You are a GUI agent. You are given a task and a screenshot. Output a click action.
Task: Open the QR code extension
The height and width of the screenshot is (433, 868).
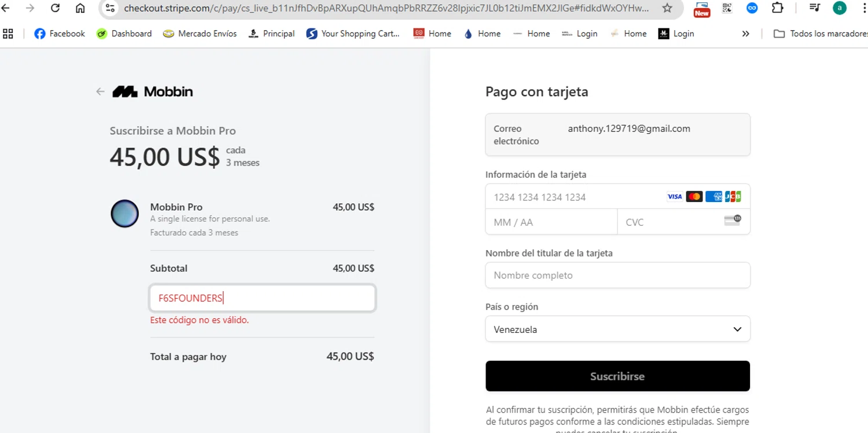tap(727, 8)
